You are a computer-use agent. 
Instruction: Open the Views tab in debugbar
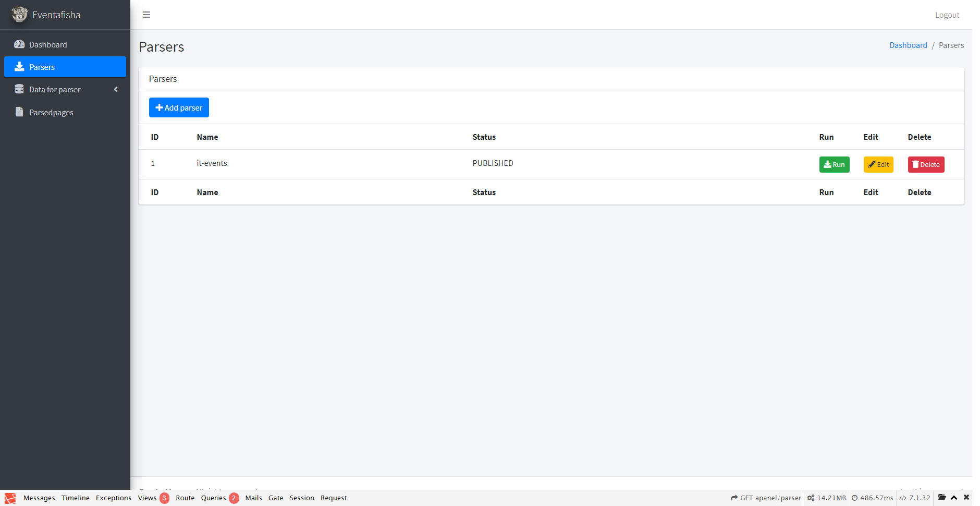point(148,498)
